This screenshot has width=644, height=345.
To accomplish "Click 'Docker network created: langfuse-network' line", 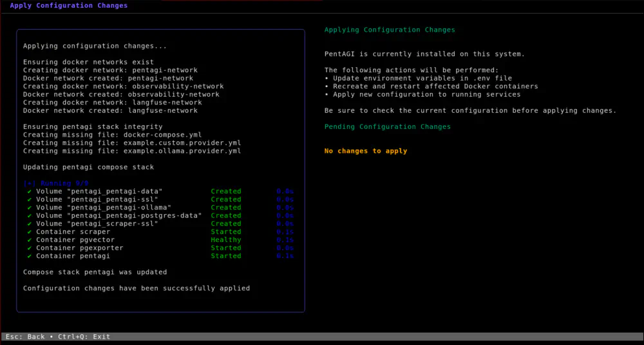I will 110,111.
